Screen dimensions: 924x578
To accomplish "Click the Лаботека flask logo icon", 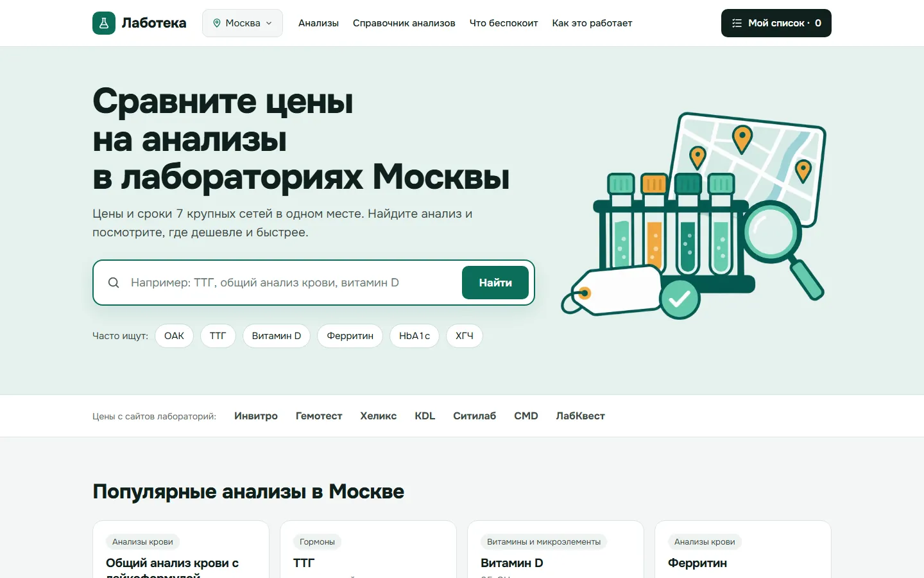I will click(x=104, y=23).
